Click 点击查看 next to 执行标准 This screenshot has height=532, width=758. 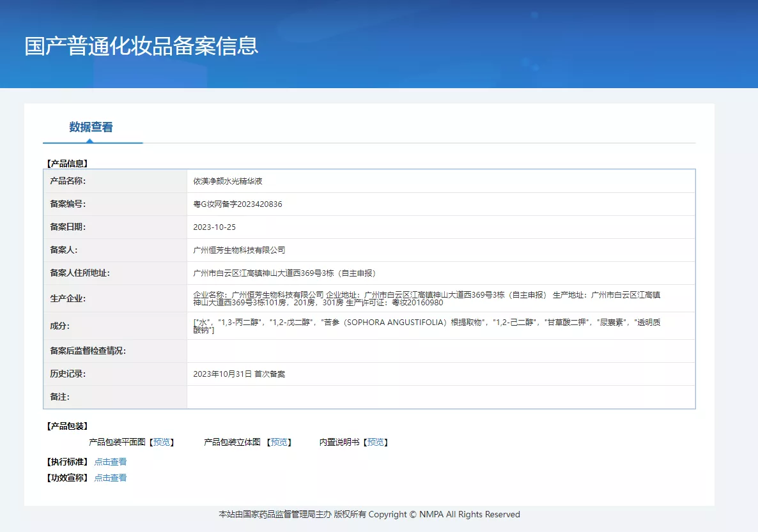pos(111,462)
